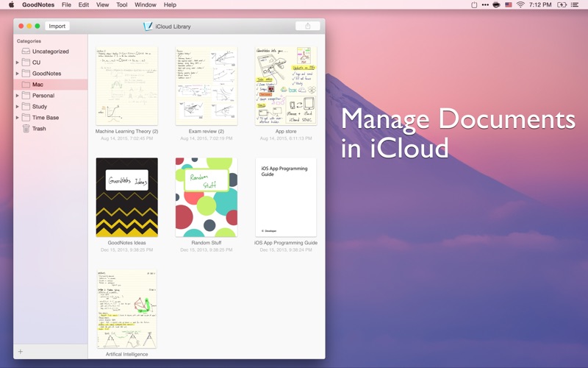Open the Tool menu

(x=122, y=4)
